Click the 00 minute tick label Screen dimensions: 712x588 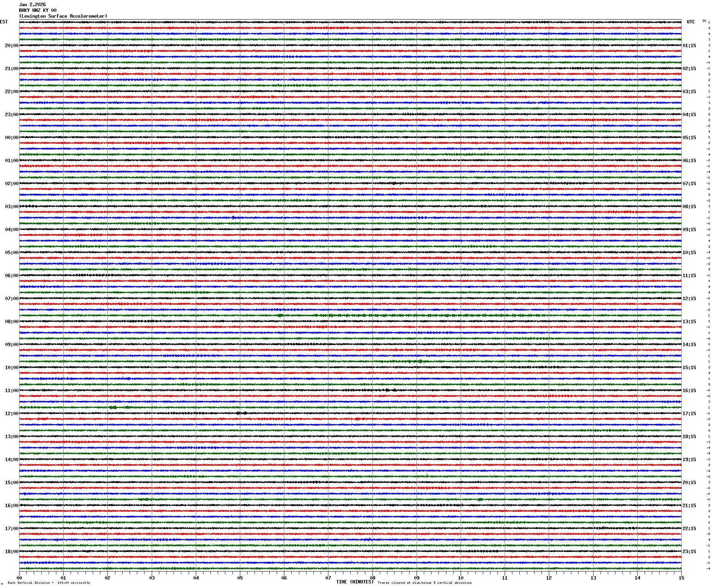[x=19, y=578]
